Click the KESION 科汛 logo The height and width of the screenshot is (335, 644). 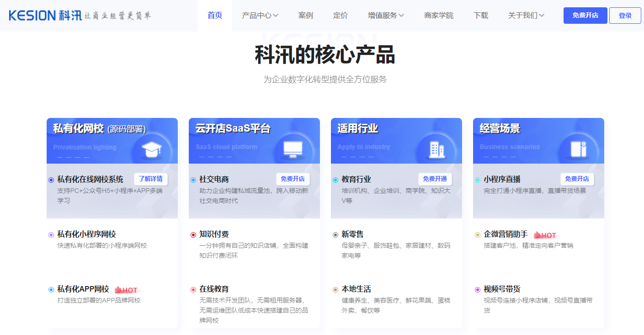[45, 16]
